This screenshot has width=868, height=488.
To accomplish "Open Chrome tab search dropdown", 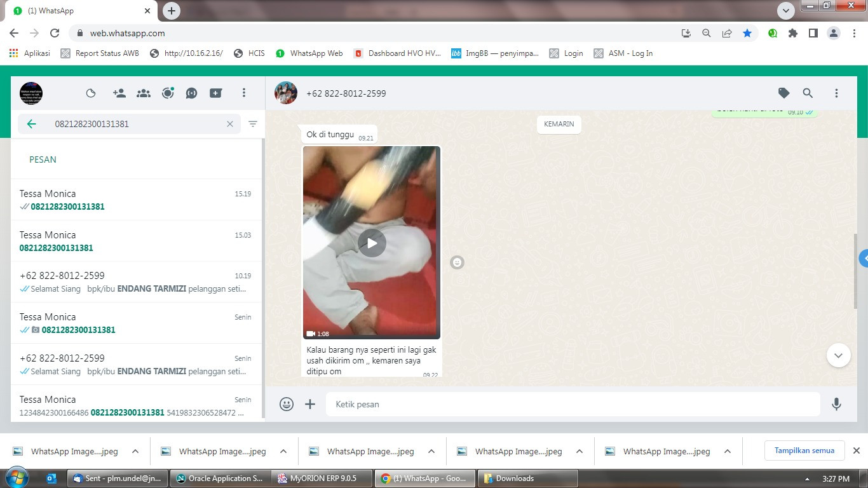I will click(x=786, y=11).
